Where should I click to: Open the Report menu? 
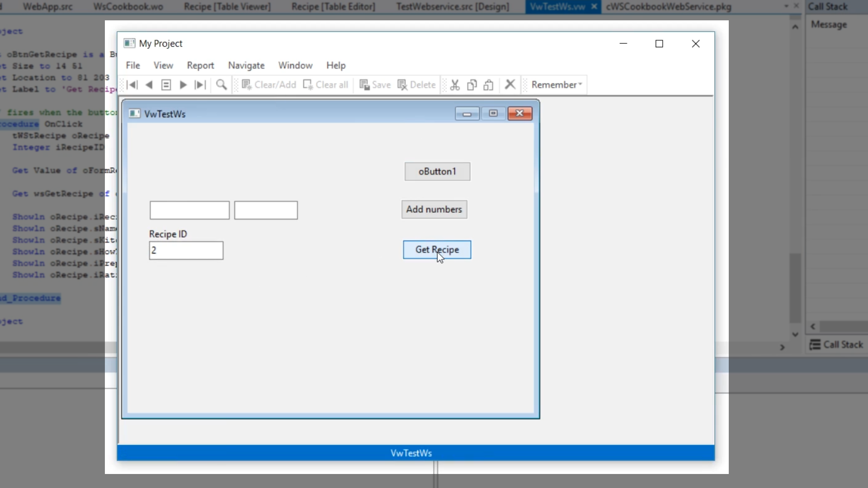[x=200, y=66]
